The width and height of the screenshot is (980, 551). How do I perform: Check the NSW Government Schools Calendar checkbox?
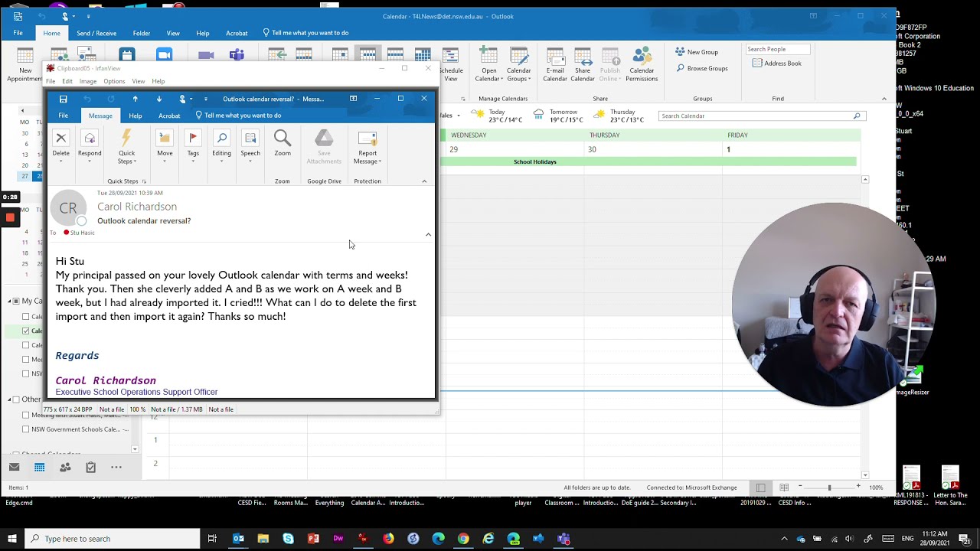26,429
